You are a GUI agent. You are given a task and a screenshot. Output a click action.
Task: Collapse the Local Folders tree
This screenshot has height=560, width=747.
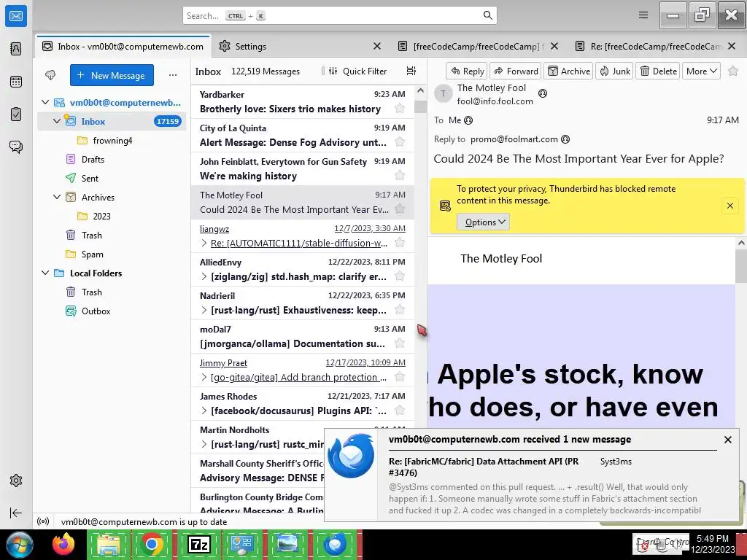[45, 273]
